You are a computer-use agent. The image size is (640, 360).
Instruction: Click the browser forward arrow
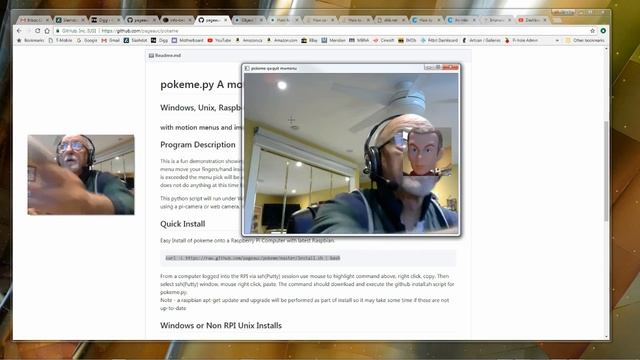tap(28, 31)
